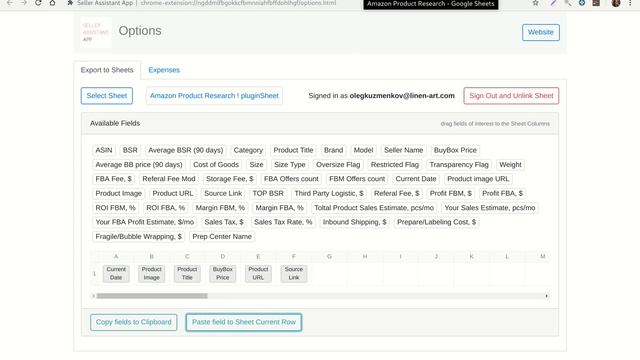Select Fragile/Bubble Wrapping, $ field

coord(138,237)
